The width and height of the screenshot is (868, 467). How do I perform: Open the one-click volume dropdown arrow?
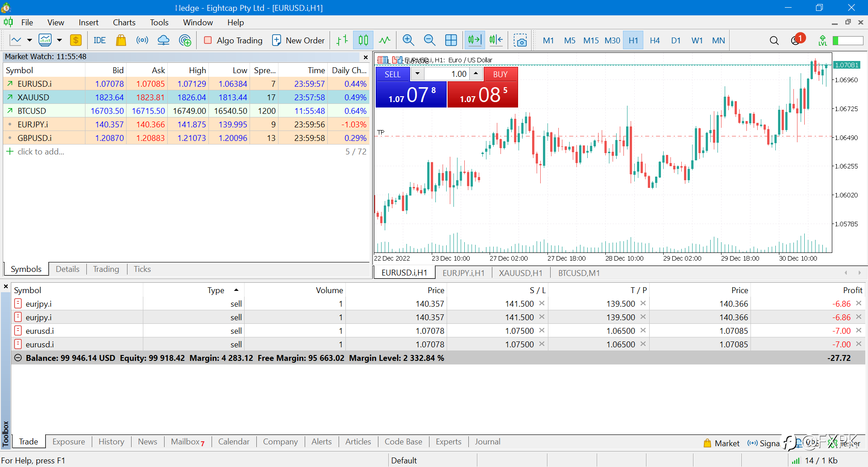417,74
